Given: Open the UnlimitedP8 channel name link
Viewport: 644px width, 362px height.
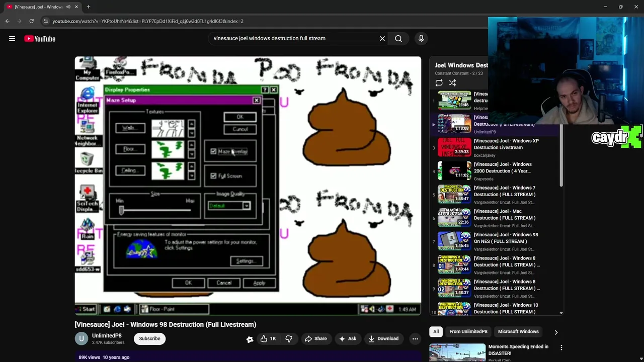Looking at the screenshot, I should point(107,335).
